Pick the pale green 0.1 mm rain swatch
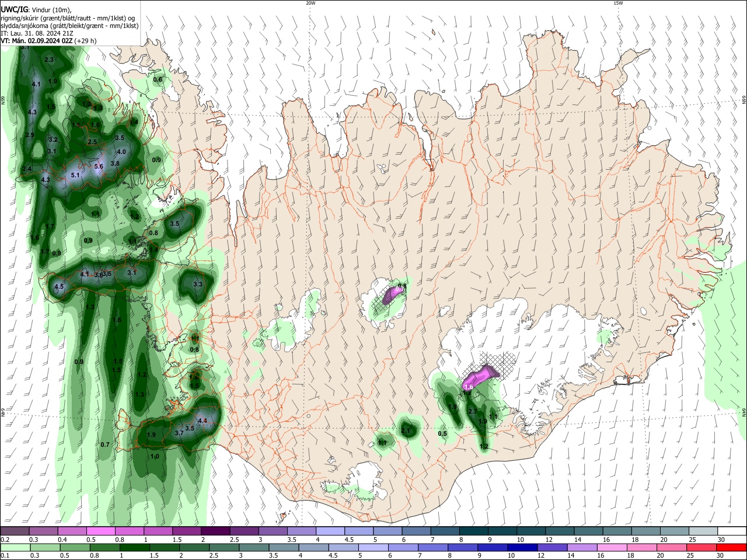Screen dimensions: 747x560 (x=15, y=548)
